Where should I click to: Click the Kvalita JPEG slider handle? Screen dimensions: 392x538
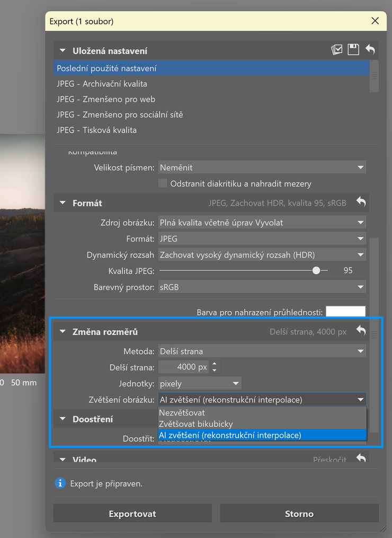click(x=316, y=270)
